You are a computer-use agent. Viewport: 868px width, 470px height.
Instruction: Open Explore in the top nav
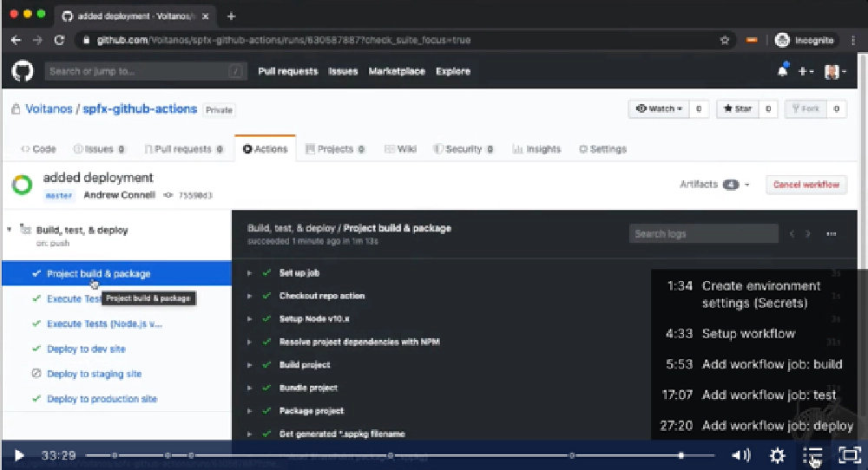pyautogui.click(x=453, y=71)
